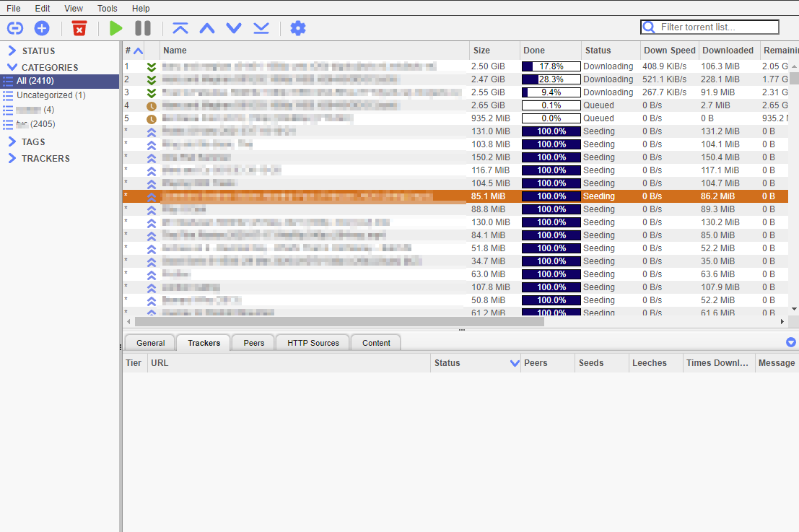The image size is (799, 532).
Task: Open the Edit menu
Action: (x=43, y=9)
